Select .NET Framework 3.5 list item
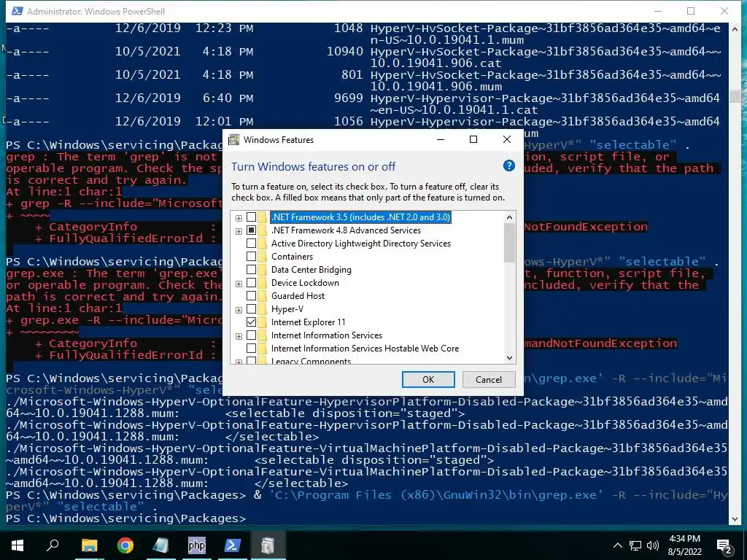Viewport: 747px width, 560px height. click(360, 217)
